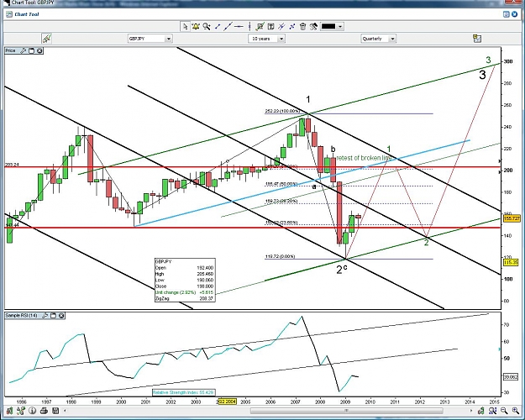Select the horizontal line drawing tool

(239, 26)
